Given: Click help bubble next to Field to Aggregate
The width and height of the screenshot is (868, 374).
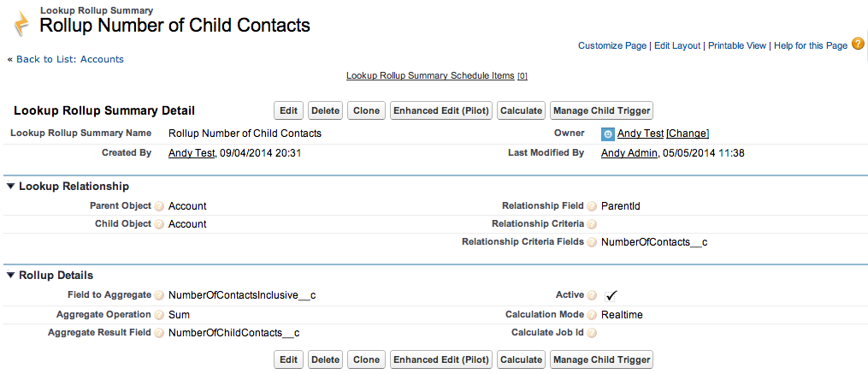Looking at the screenshot, I should (160, 295).
